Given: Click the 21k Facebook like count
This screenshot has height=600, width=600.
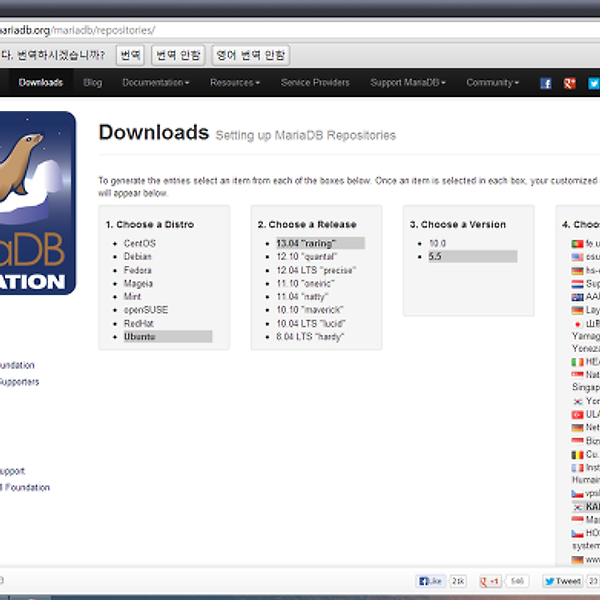Looking at the screenshot, I should pyautogui.click(x=458, y=581).
